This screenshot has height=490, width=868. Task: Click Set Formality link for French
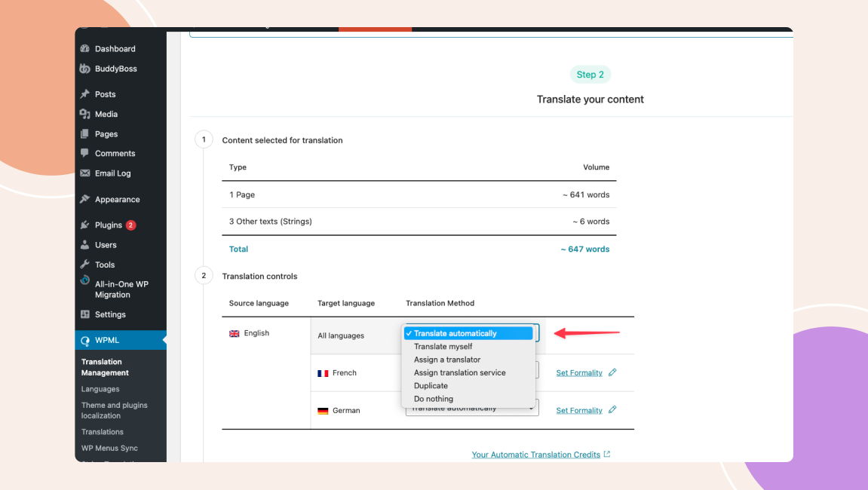coord(578,373)
